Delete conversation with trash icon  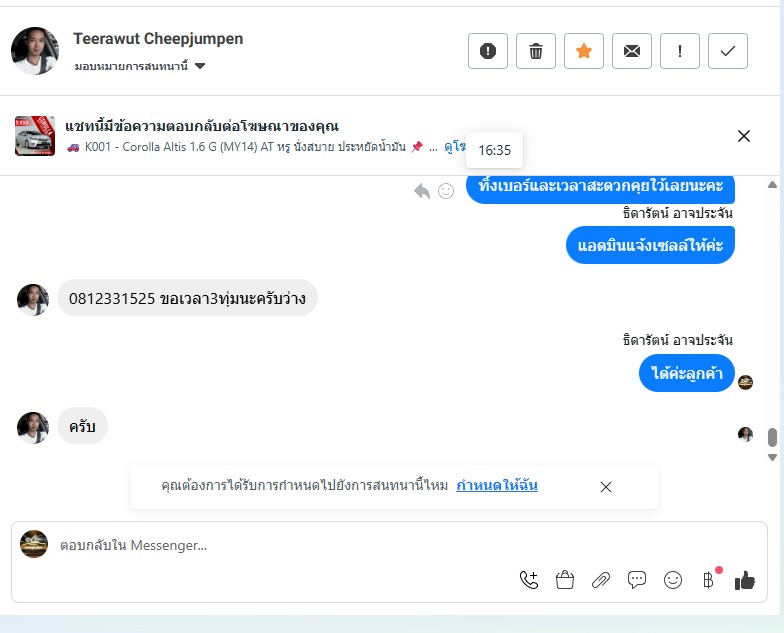[x=536, y=51]
